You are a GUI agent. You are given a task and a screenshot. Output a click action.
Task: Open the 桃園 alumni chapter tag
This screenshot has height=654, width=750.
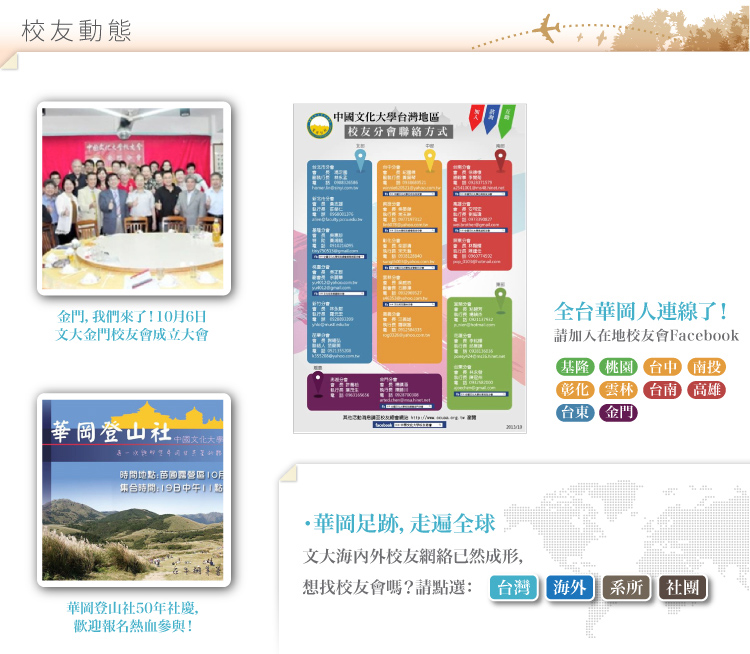click(x=619, y=367)
